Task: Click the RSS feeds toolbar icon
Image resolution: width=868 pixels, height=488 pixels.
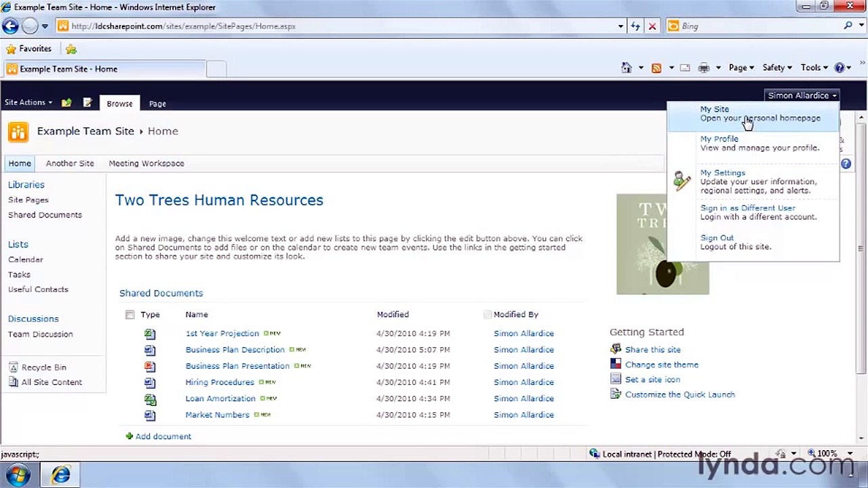Action: click(x=656, y=68)
